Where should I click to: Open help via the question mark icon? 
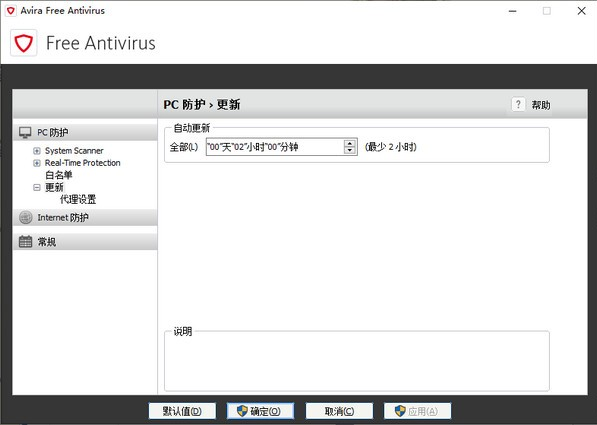pos(518,104)
